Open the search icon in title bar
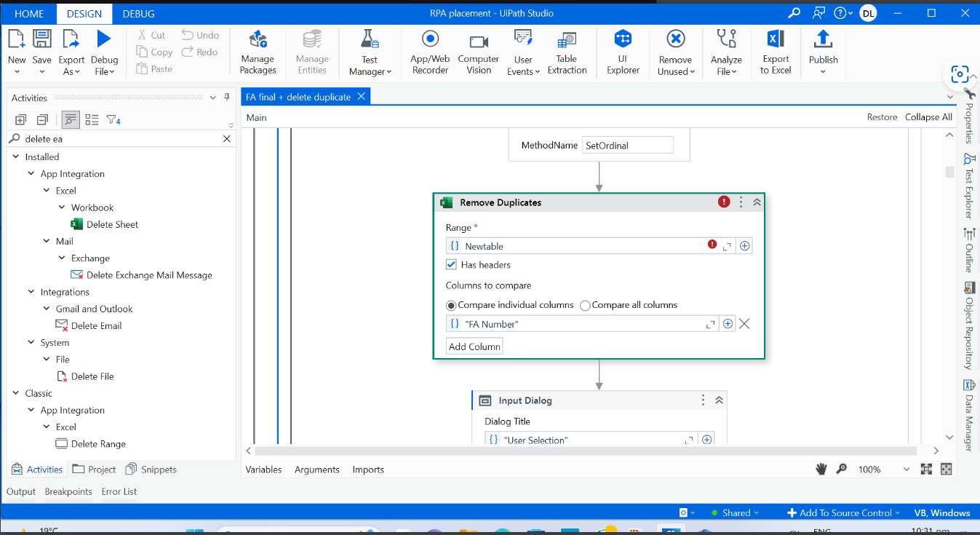980x535 pixels. [x=794, y=13]
